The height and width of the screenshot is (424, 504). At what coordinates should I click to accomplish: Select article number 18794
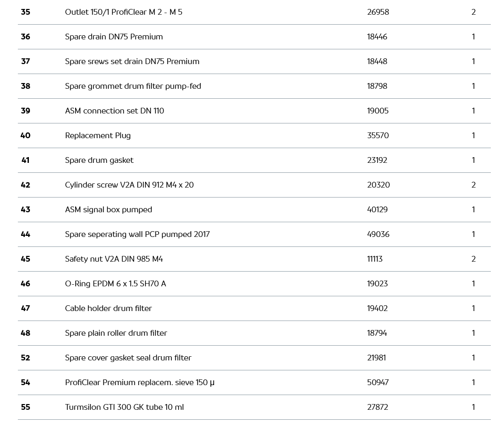[x=377, y=333]
